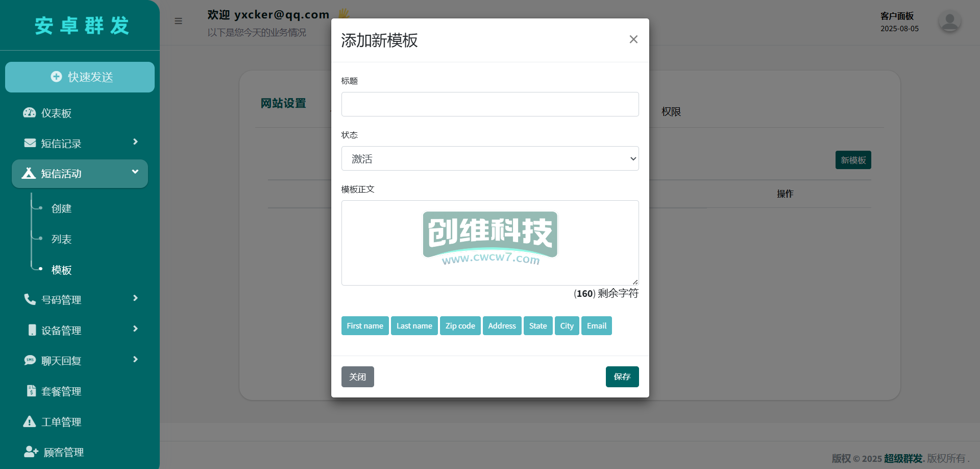Insert the City tag
The height and width of the screenshot is (469, 980).
tap(567, 326)
